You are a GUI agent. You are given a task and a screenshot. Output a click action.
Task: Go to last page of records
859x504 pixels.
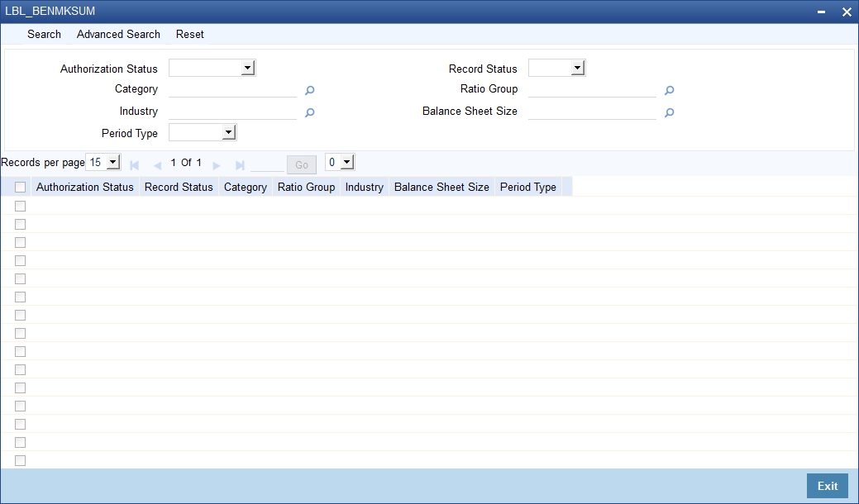point(240,164)
